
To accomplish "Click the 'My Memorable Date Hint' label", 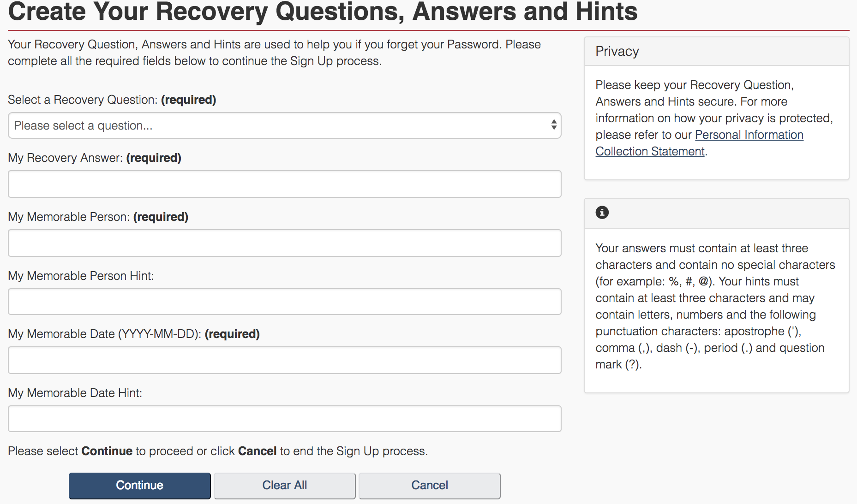I will coord(75,393).
